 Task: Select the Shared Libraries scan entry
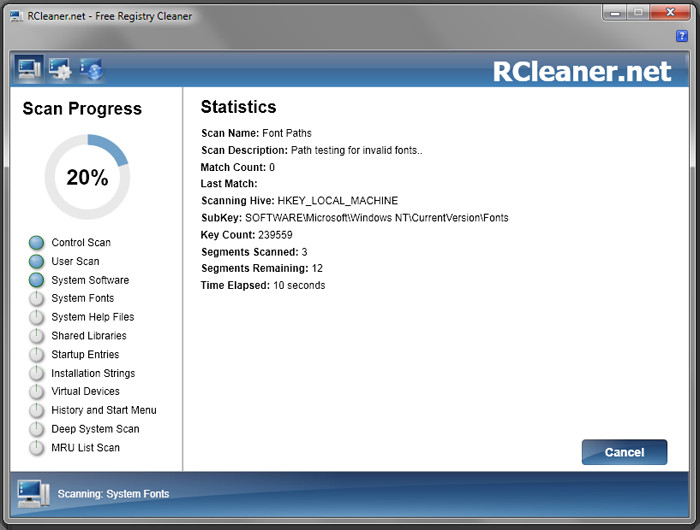click(89, 336)
